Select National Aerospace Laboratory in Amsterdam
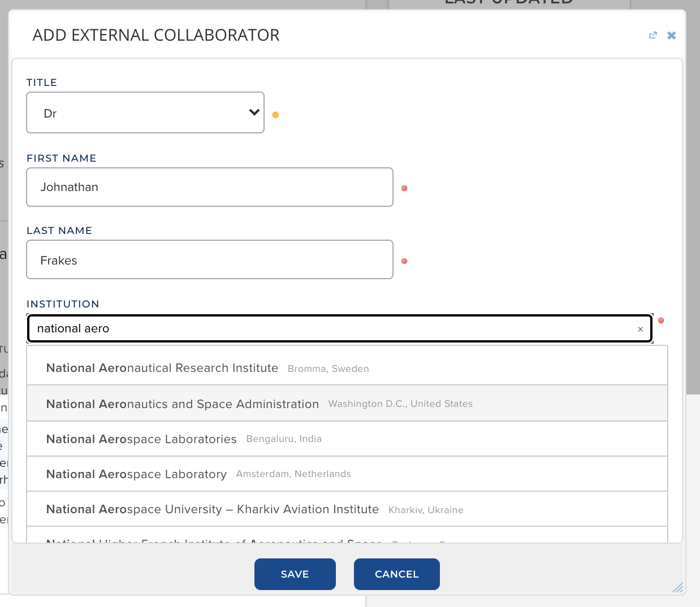The width and height of the screenshot is (700, 607). coord(136,474)
